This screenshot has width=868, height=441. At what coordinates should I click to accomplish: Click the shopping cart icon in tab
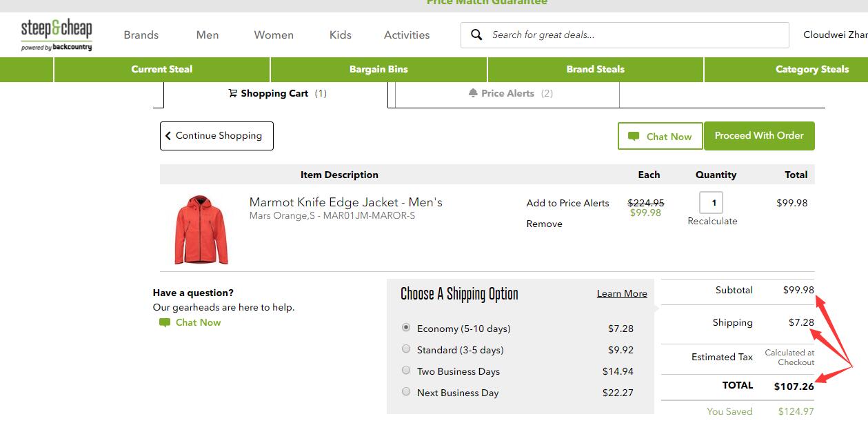(x=233, y=93)
